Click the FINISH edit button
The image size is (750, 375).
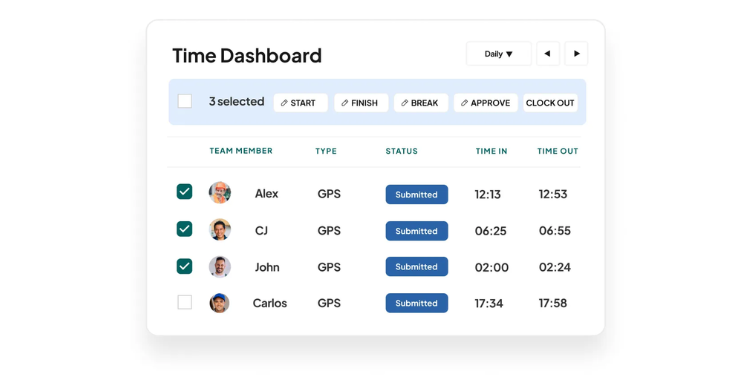pyautogui.click(x=361, y=103)
